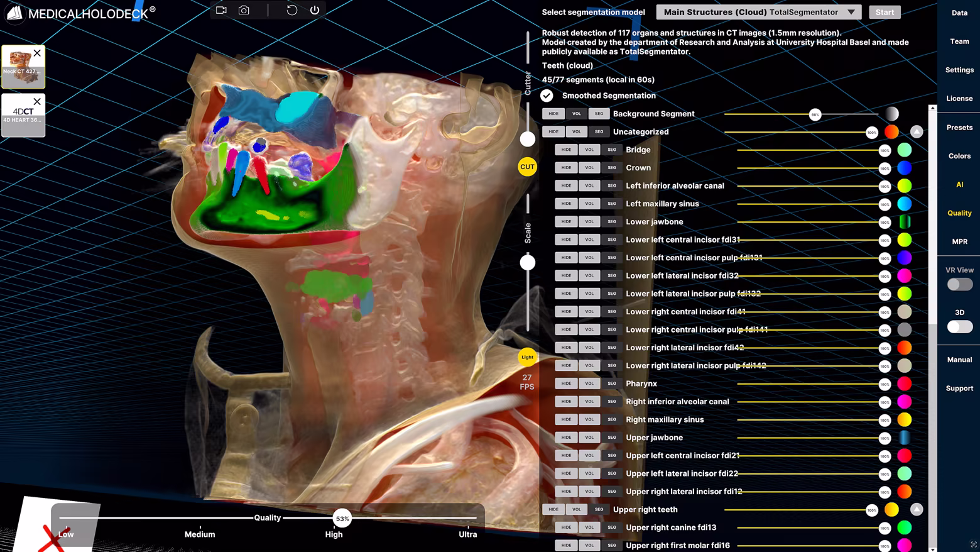The height and width of the screenshot is (552, 980).
Task: Collapse the Uncategorized segment group
Action: 917,132
